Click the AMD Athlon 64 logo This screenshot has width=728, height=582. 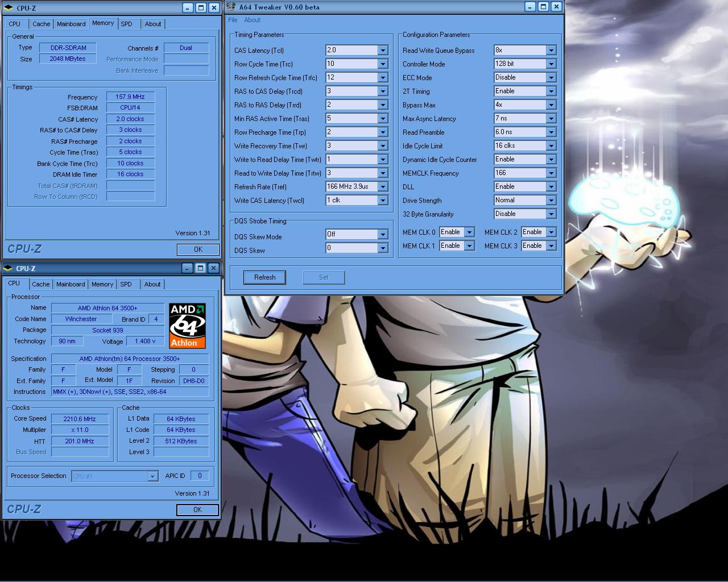(x=188, y=326)
